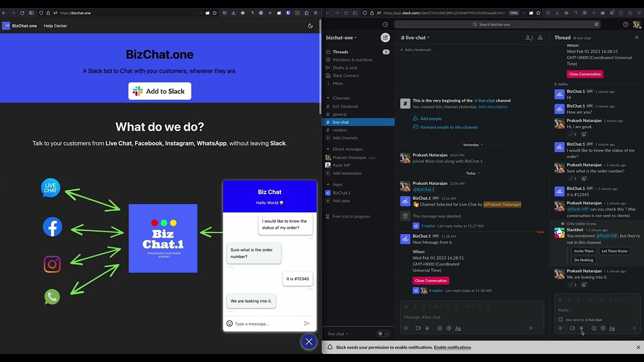Open emoji picker in thread reply composer
Image resolution: width=644 pixels, height=362 pixels.
(594, 328)
